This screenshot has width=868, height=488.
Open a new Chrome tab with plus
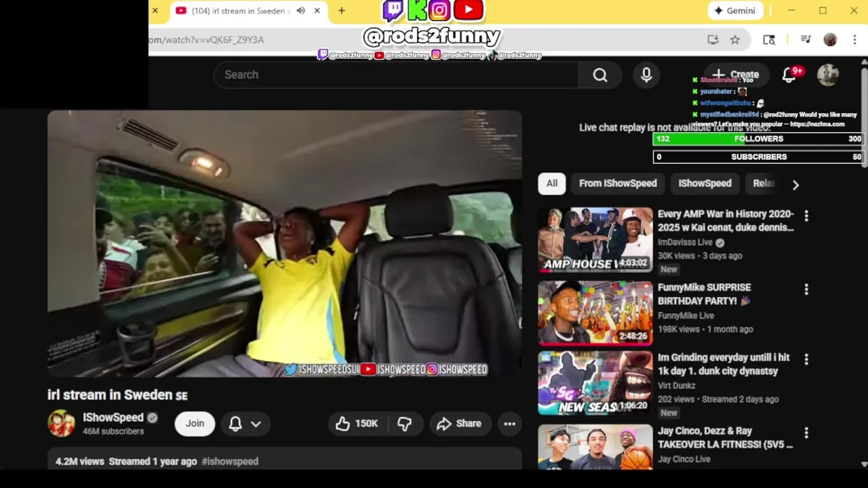click(342, 11)
